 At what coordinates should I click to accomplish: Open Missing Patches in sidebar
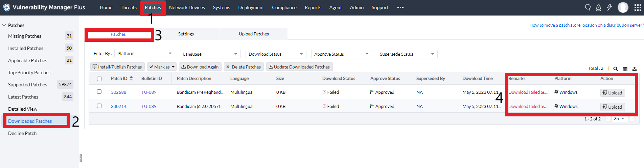click(25, 36)
